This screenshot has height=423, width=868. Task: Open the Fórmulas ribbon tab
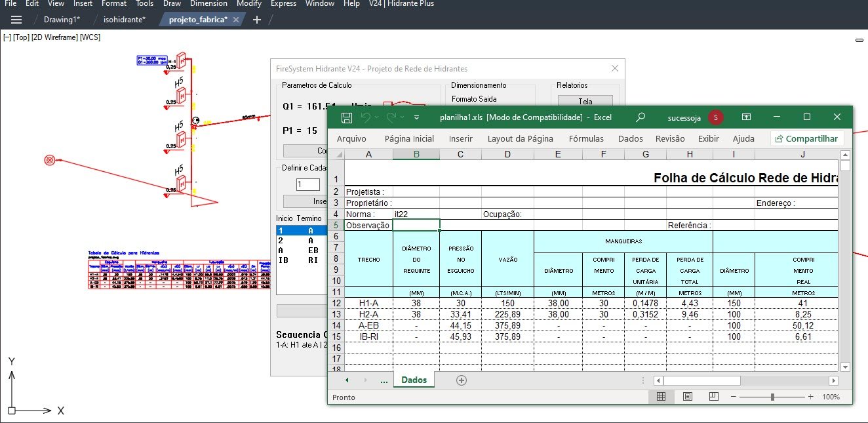586,138
